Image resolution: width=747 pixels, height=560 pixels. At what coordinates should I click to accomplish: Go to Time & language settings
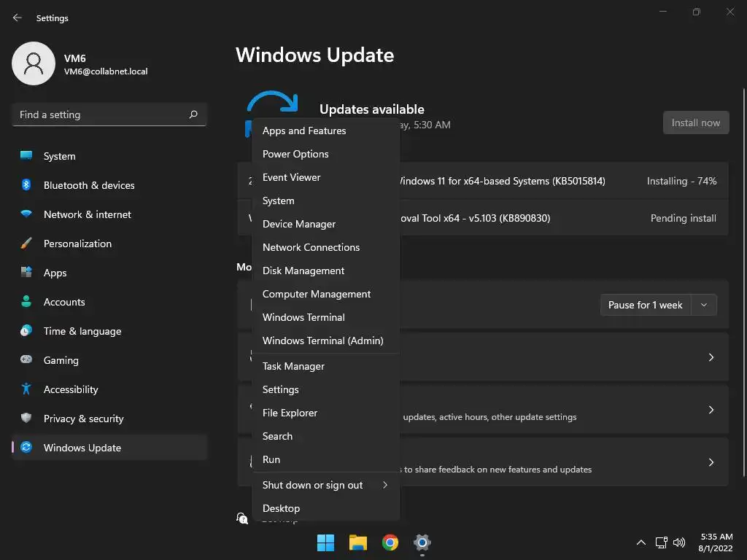tap(109, 331)
